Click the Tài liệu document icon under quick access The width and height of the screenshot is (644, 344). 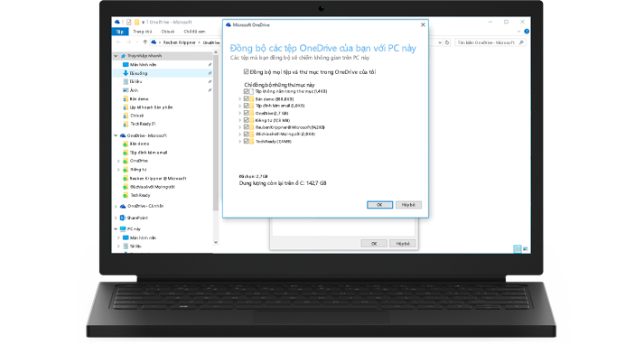pyautogui.click(x=126, y=81)
